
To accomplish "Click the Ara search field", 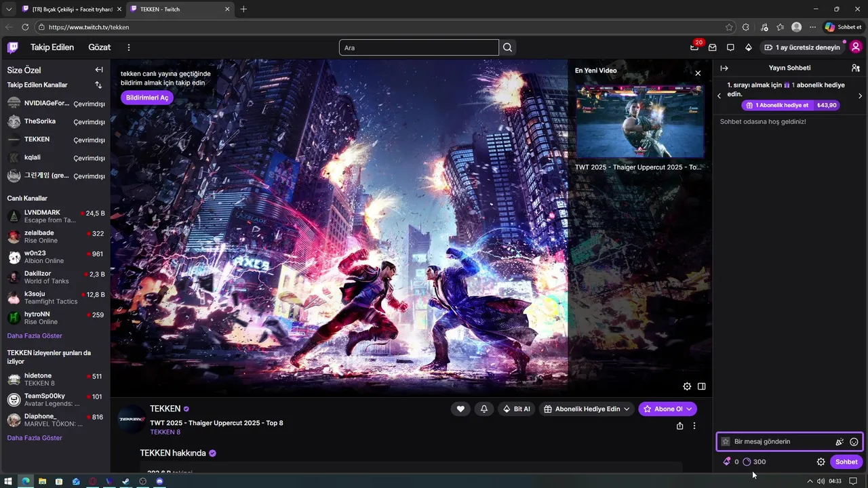I will tap(419, 47).
